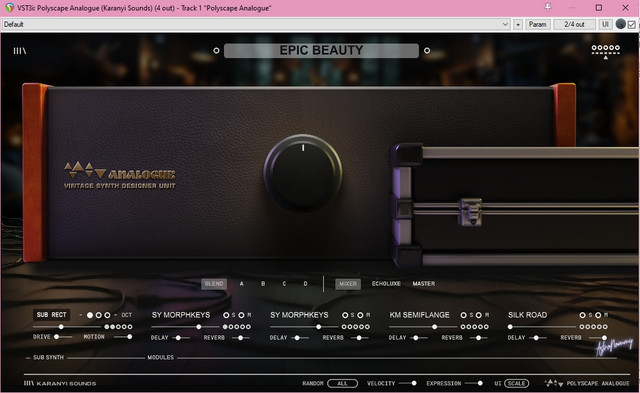Adjust the KM SEMIFLANGE DELAY slider
640x393 pixels.
click(x=418, y=338)
